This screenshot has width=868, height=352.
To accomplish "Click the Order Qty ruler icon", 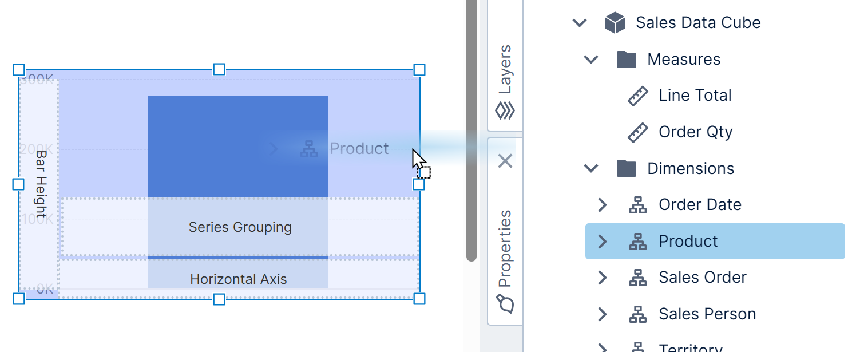I will pyautogui.click(x=638, y=132).
